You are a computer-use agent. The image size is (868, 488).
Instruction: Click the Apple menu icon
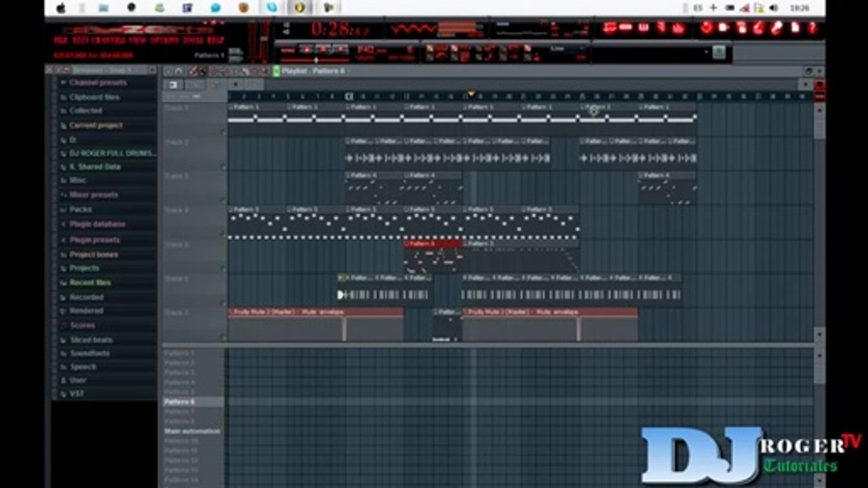[61, 8]
